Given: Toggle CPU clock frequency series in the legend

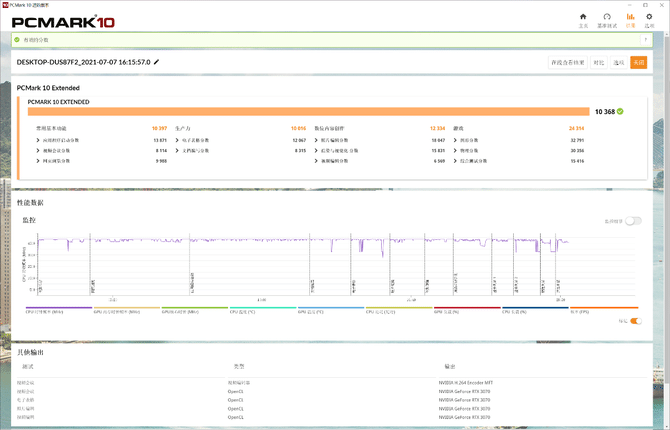Looking at the screenshot, I should tap(59, 310).
